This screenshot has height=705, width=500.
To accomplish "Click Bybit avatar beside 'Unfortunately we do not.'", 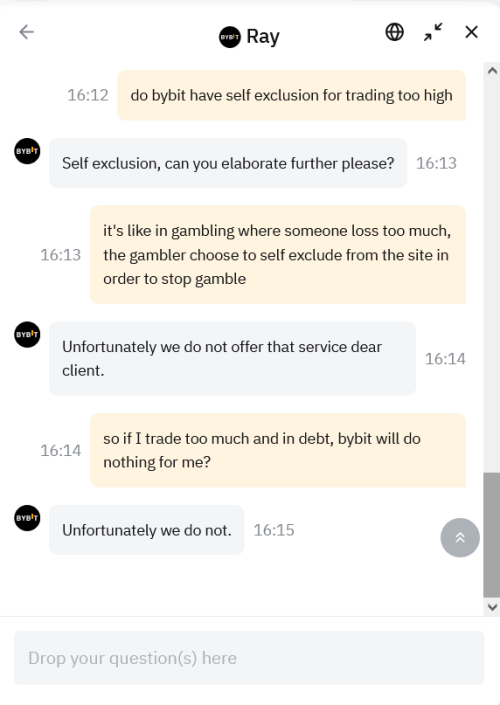I will click(x=27, y=518).
